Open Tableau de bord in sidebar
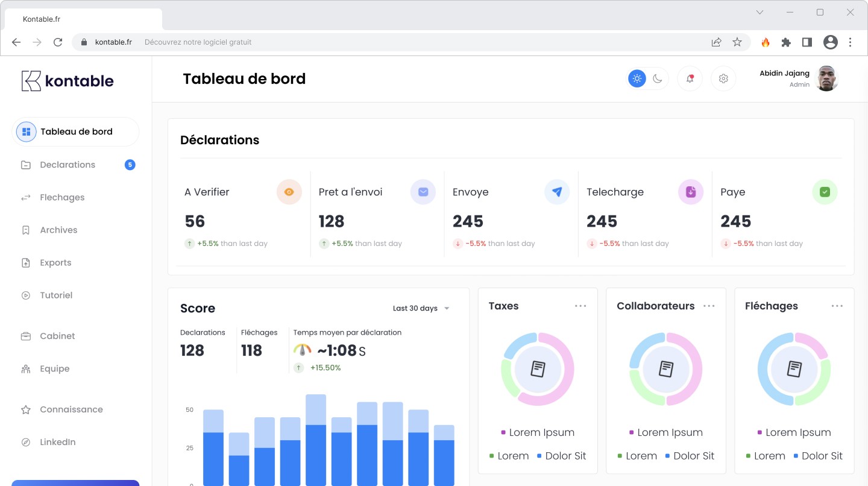868x486 pixels. point(75,131)
